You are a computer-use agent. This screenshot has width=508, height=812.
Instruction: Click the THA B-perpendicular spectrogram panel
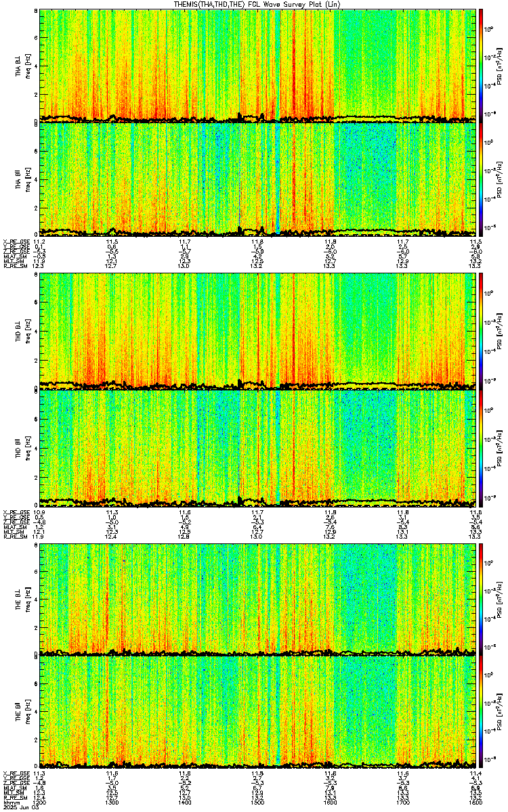point(257,66)
